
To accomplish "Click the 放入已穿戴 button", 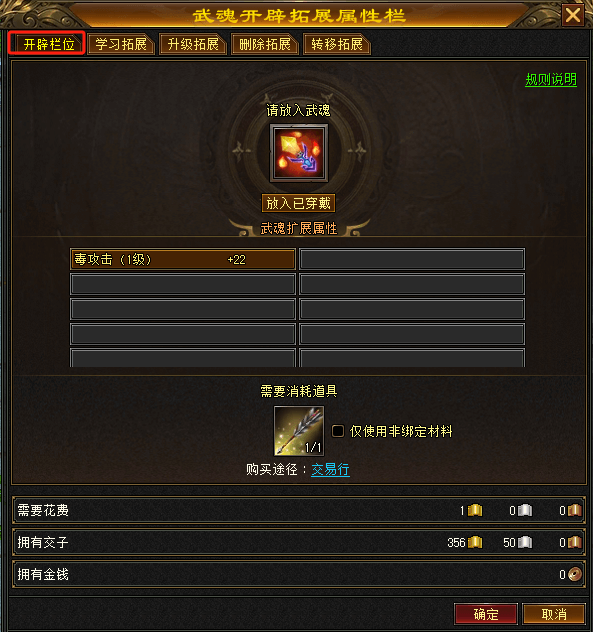I will (298, 203).
